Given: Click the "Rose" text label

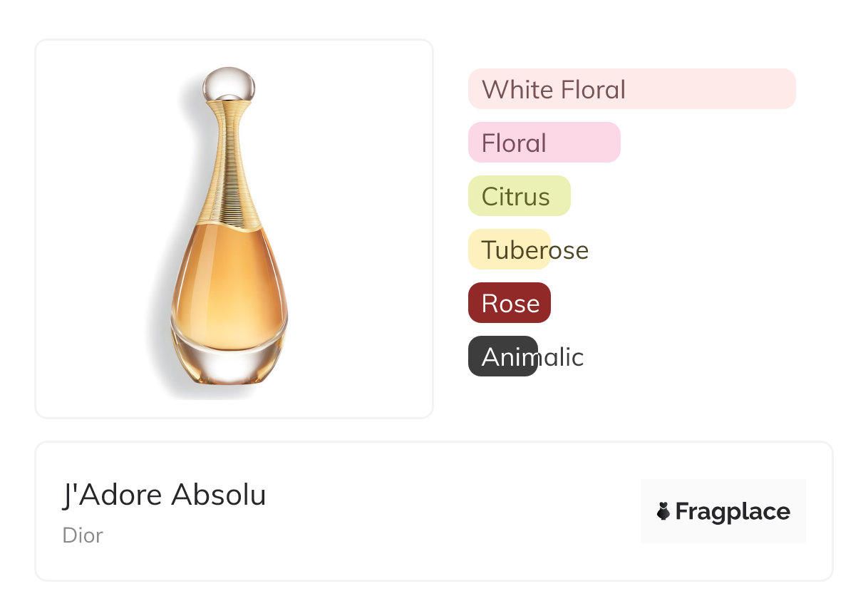Looking at the screenshot, I should coord(510,303).
